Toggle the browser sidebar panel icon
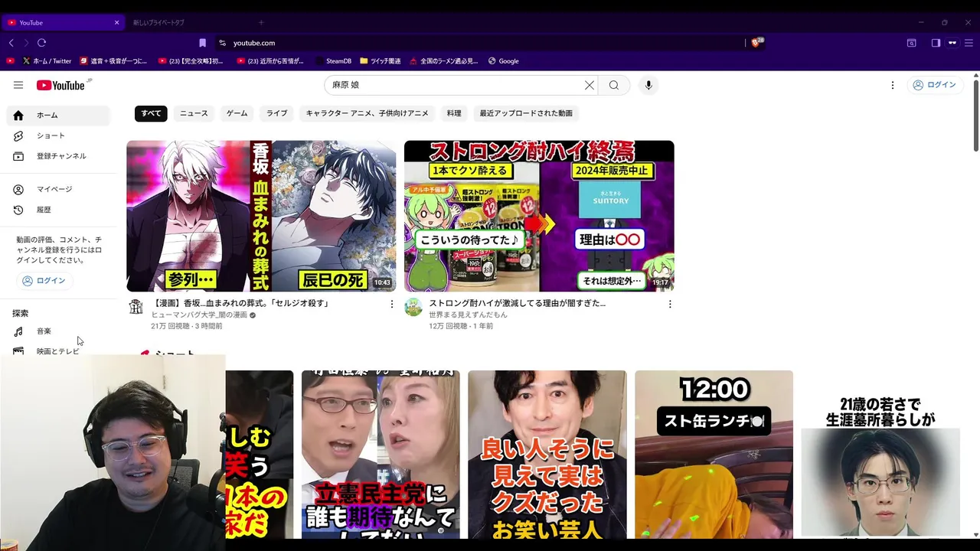 point(936,43)
